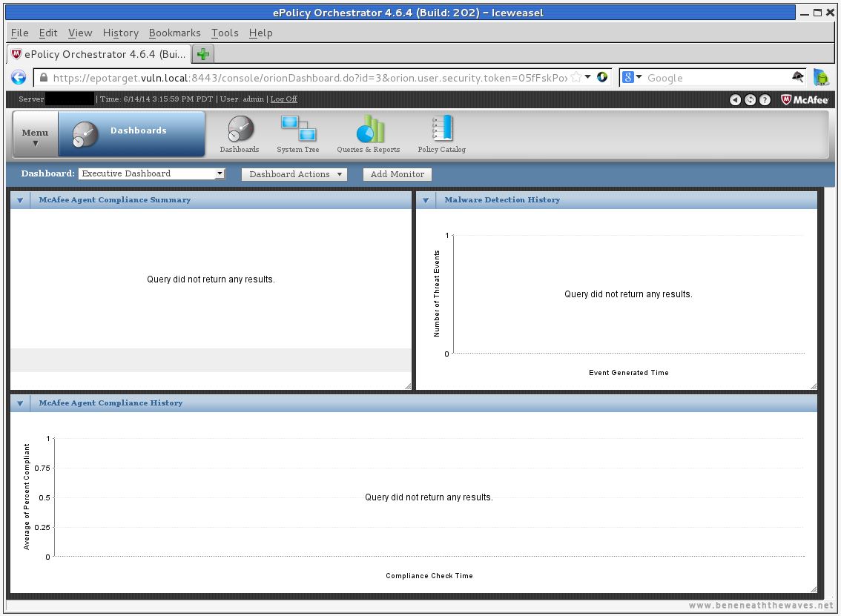Click the McAfee Agent Compliance History title
The width and height of the screenshot is (841, 616).
(111, 403)
